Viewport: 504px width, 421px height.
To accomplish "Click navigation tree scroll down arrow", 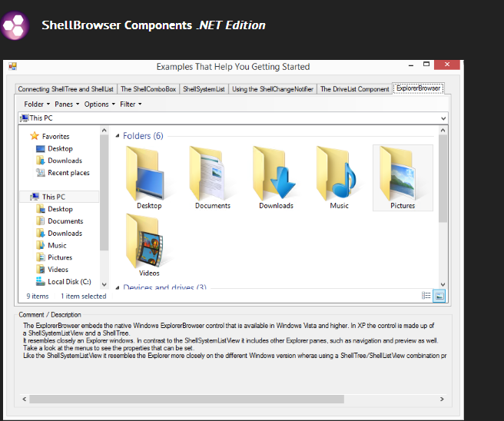I will coord(104,284).
